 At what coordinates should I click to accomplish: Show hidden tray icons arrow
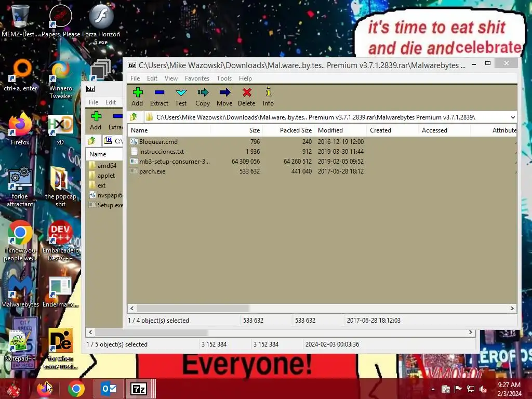click(x=433, y=389)
